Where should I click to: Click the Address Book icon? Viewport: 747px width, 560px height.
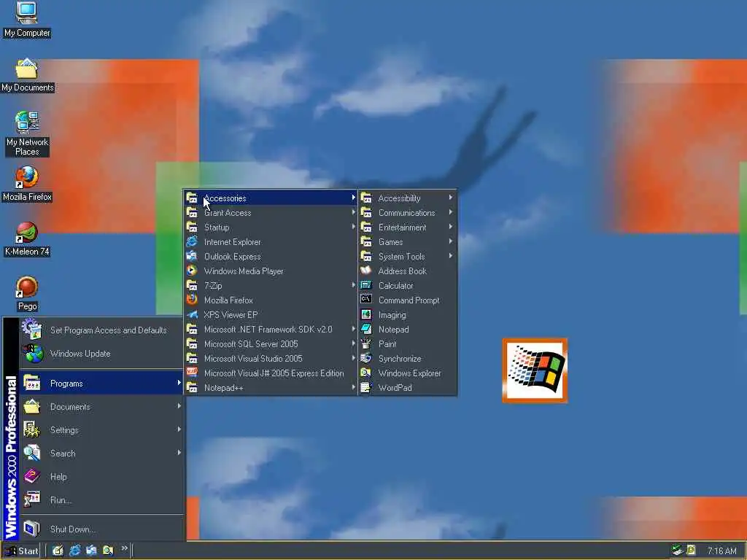tap(366, 271)
